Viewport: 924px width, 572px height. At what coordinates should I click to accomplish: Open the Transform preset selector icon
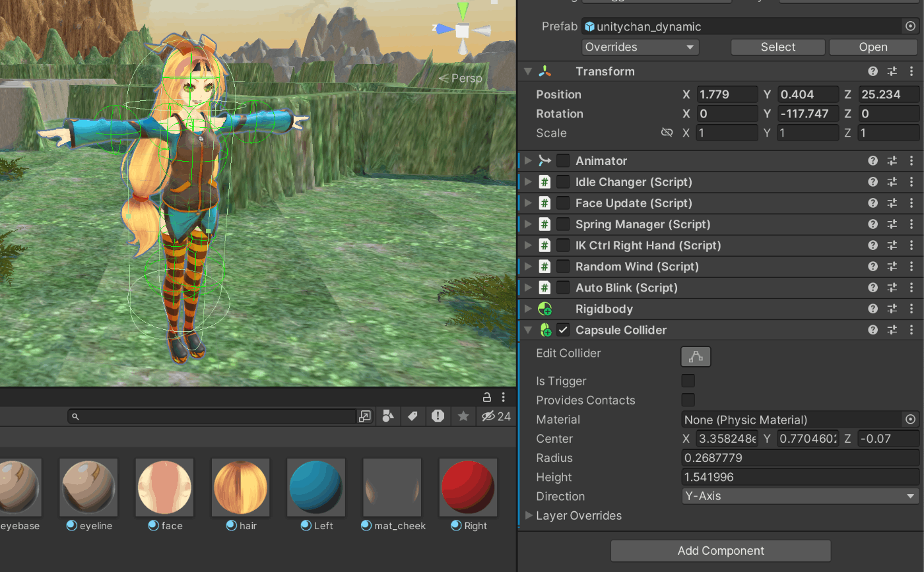pyautogui.click(x=892, y=71)
